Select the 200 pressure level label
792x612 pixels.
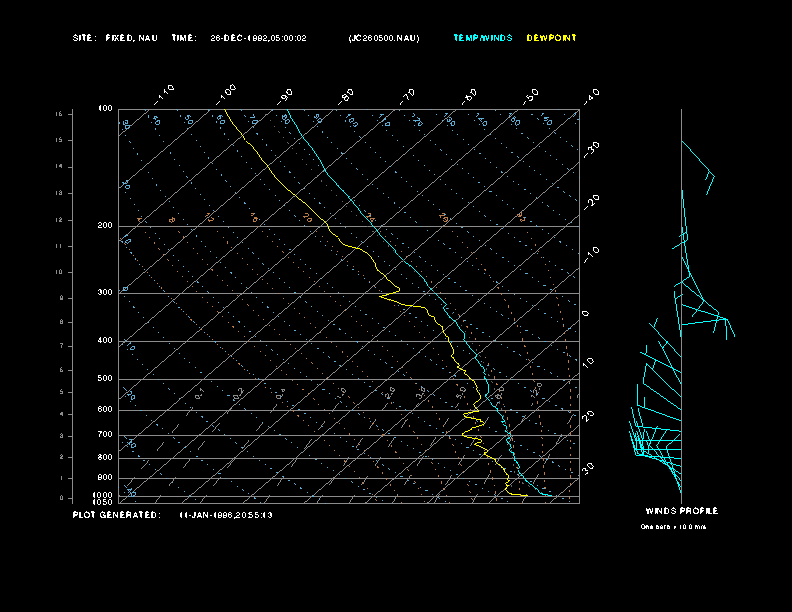tap(105, 226)
